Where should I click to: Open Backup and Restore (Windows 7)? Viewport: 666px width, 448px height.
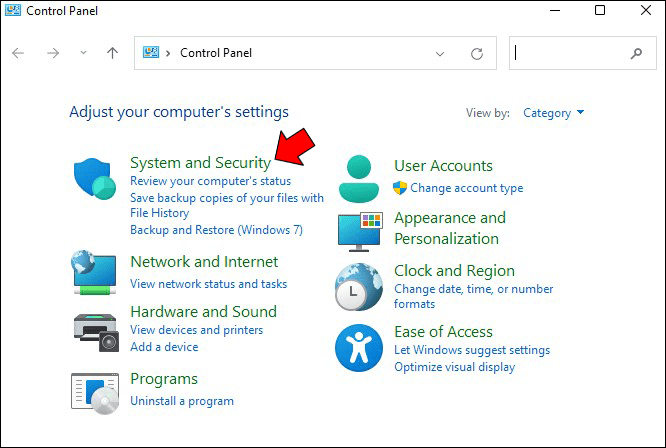(216, 230)
